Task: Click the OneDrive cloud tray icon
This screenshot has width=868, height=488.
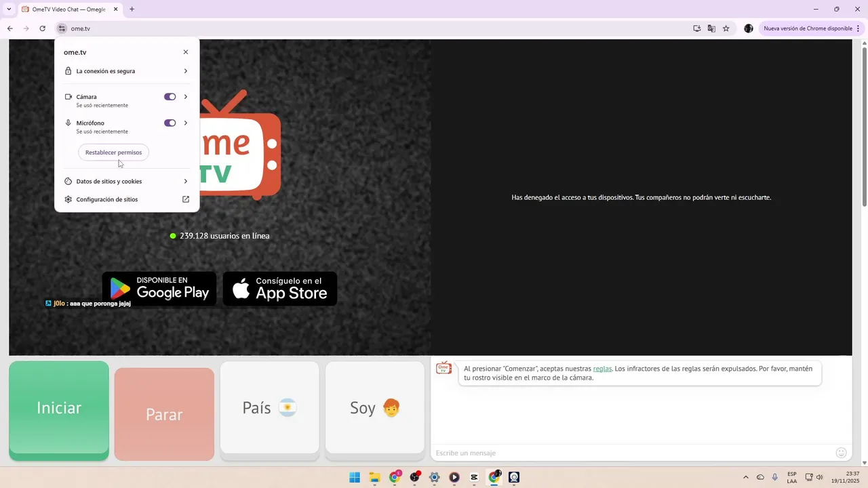Action: (x=760, y=477)
